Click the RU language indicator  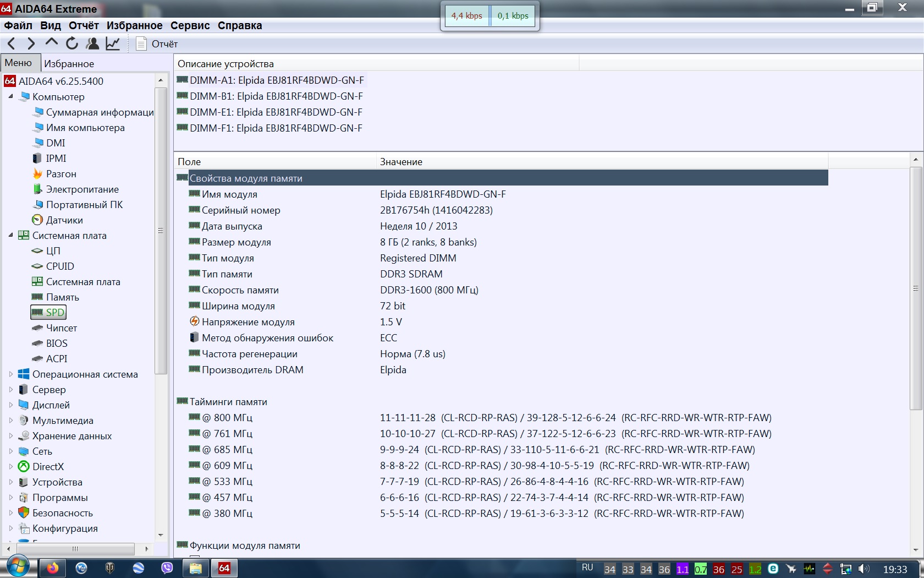point(587,568)
